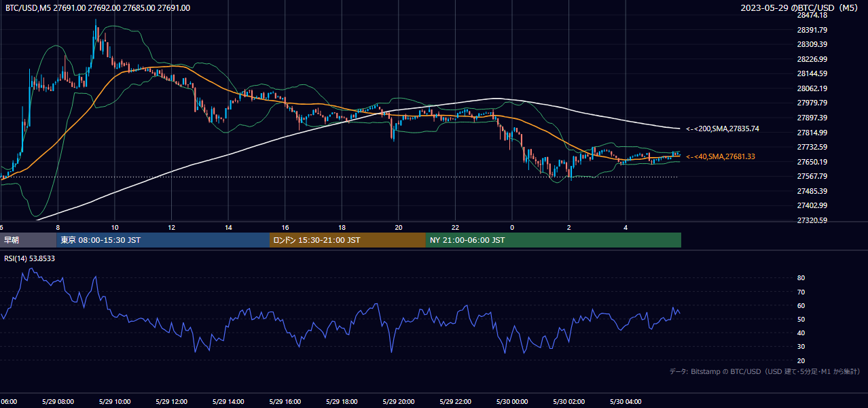The image size is (868, 408).
Task: Click hour tick 18 under price chart
Action: 342,228
